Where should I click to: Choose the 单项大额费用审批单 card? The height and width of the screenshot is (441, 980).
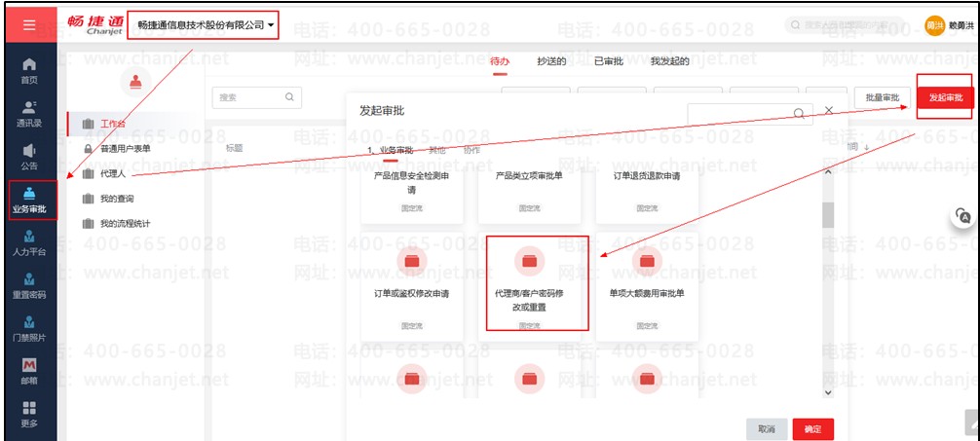[x=647, y=287]
